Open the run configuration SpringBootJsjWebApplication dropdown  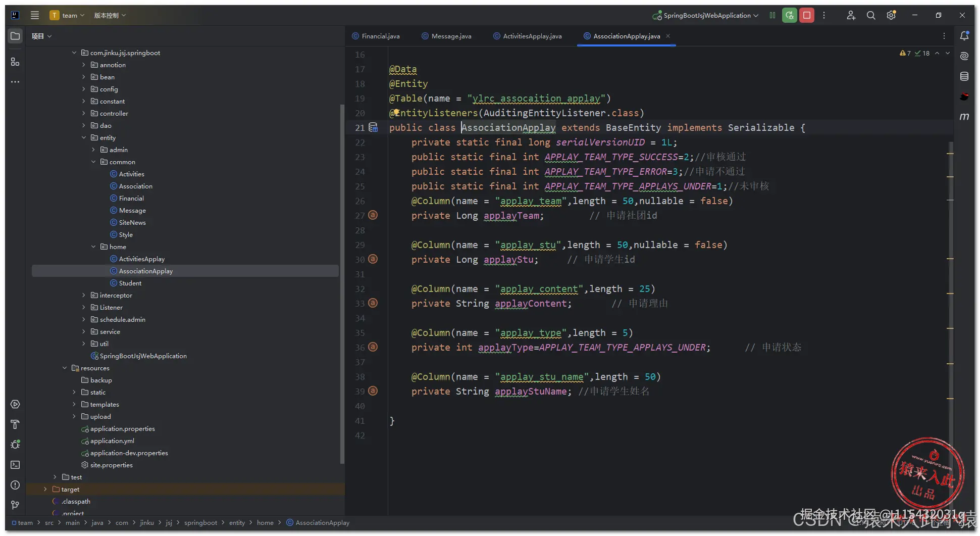[707, 16]
